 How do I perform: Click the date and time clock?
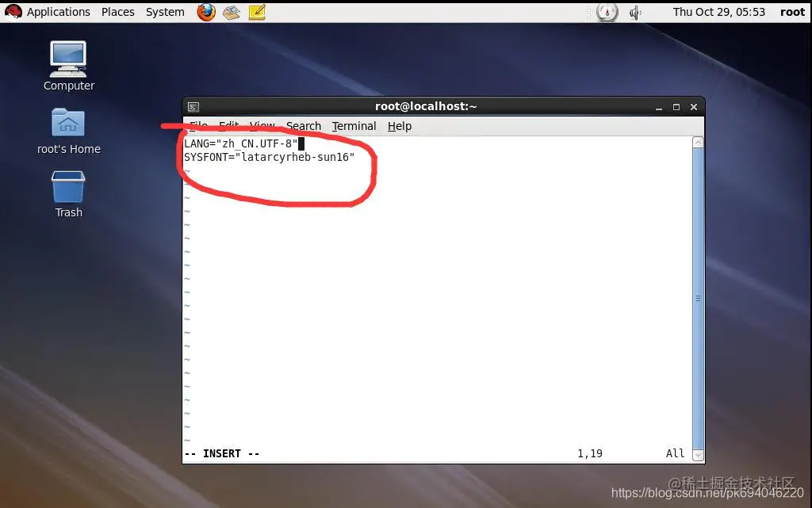(718, 12)
